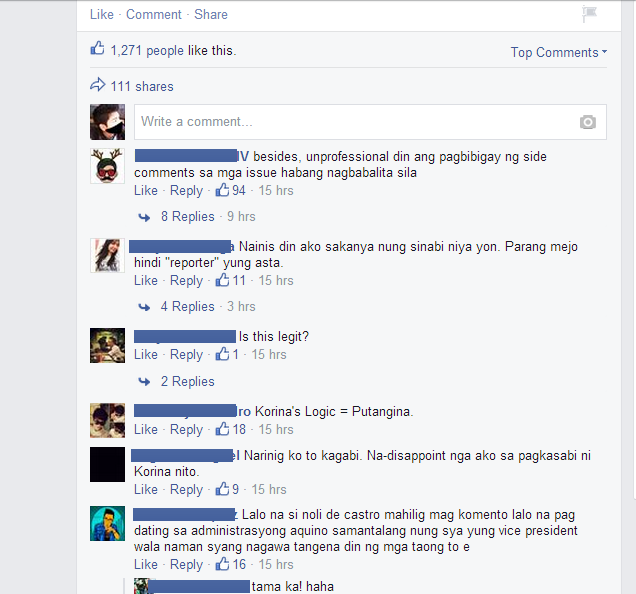Click the thumbs-up icon showing 18 likes

tap(222, 429)
